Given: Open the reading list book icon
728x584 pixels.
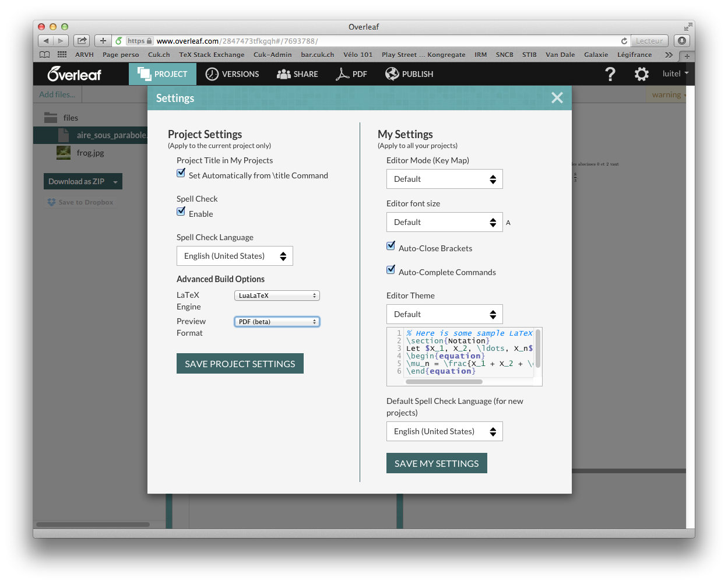Looking at the screenshot, I should point(45,55).
